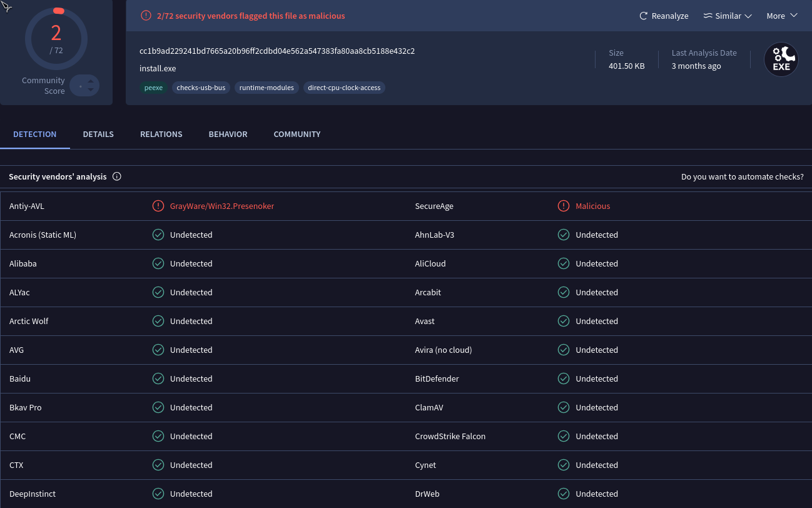Click the '2/72 security vendors flagged' banner text

point(251,16)
